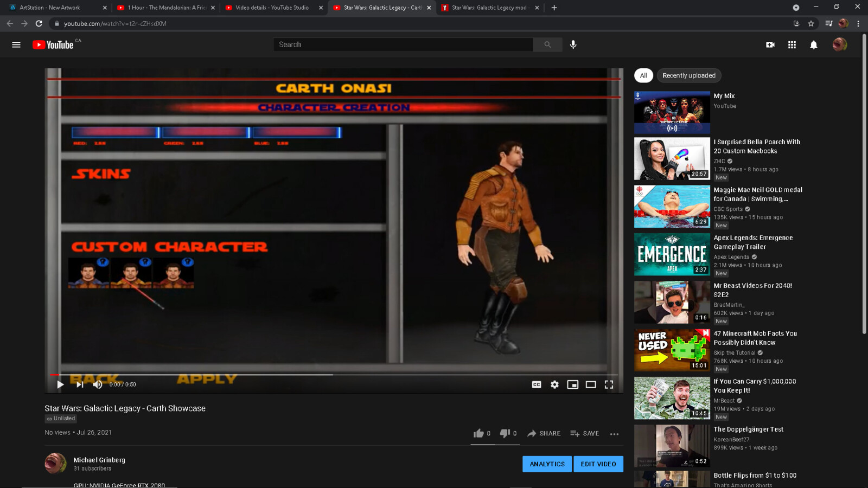Open the Chrome profile avatar in toolbar

(x=843, y=23)
